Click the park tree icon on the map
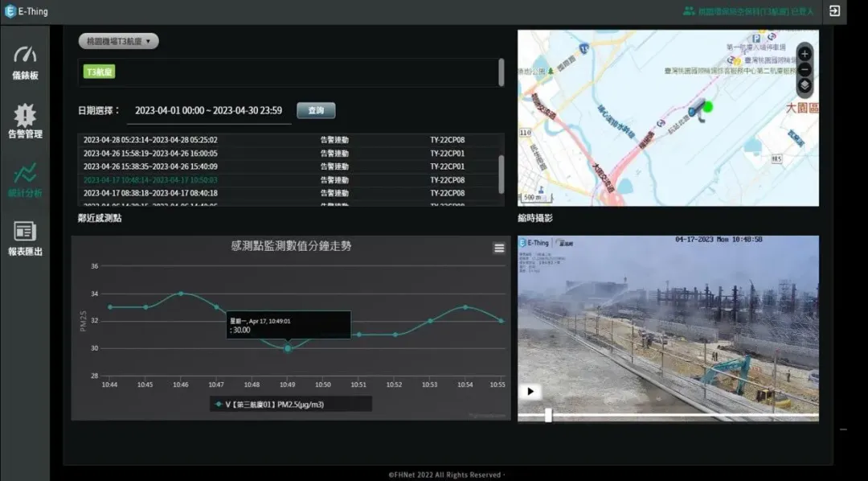The height and width of the screenshot is (481, 868). (551, 71)
